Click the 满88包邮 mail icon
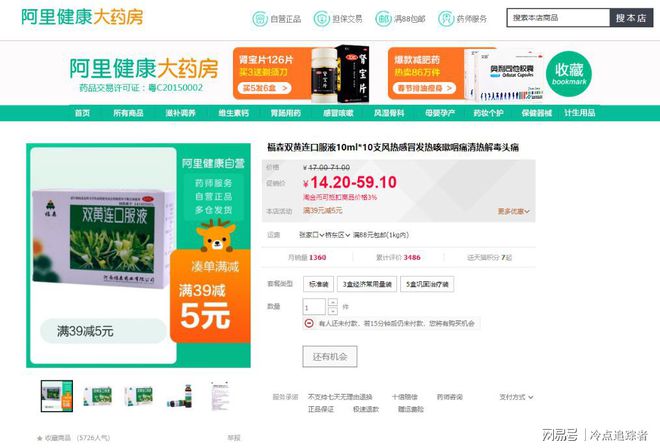The height and width of the screenshot is (448, 660). [x=383, y=19]
